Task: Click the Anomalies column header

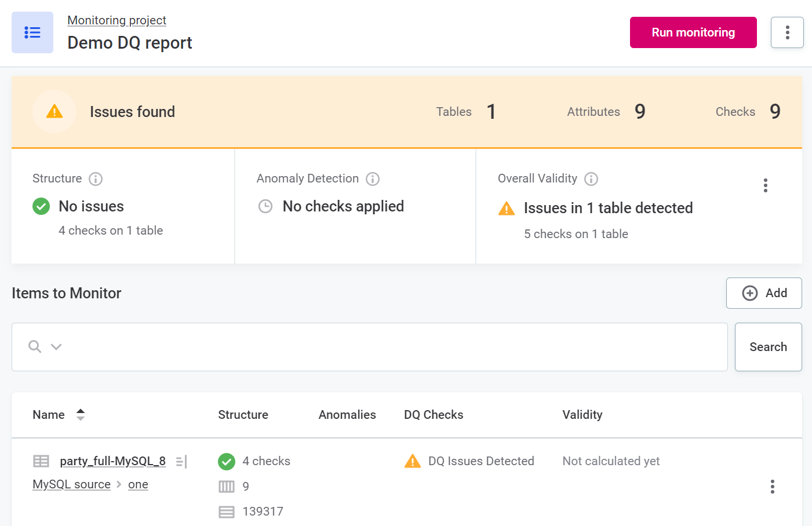Action: tap(347, 415)
